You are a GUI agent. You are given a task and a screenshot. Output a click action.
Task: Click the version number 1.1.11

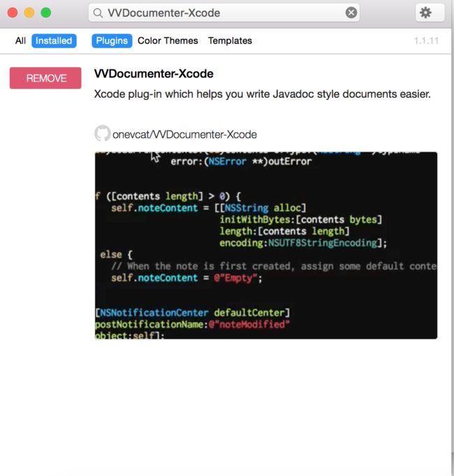coord(426,41)
